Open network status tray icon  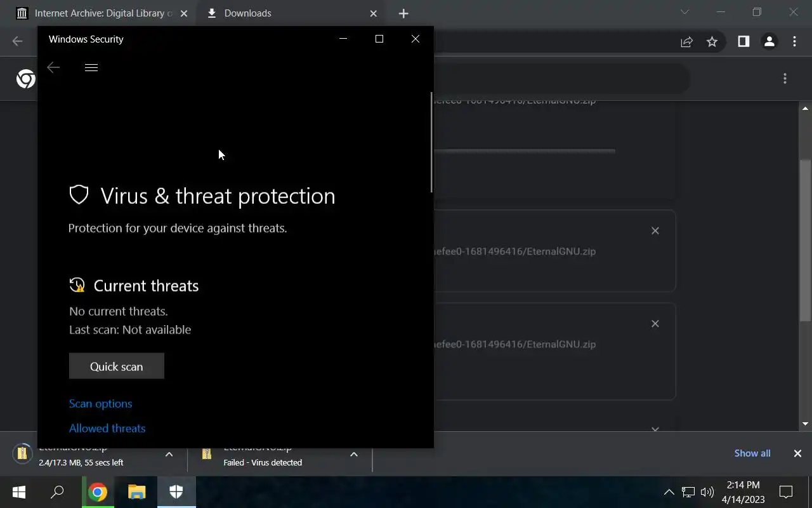[x=688, y=492]
